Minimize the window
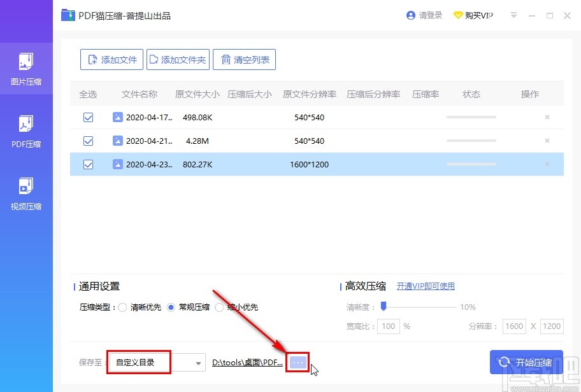Viewport: 581px width, 392px height. point(532,15)
